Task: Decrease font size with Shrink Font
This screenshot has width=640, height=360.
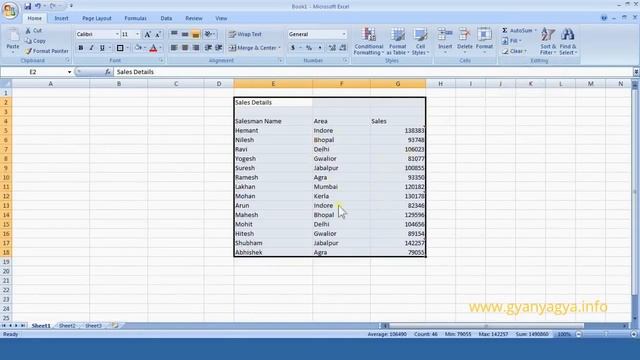Action: [x=158, y=34]
